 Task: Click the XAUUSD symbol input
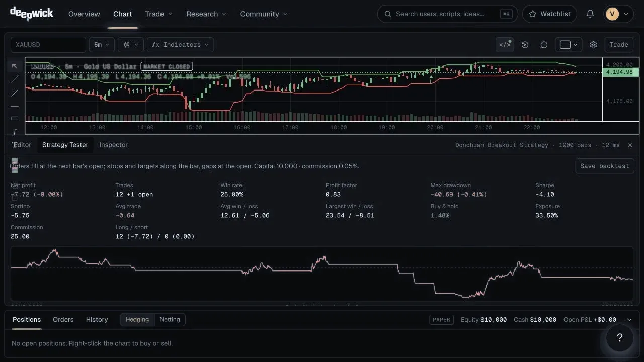click(x=48, y=45)
